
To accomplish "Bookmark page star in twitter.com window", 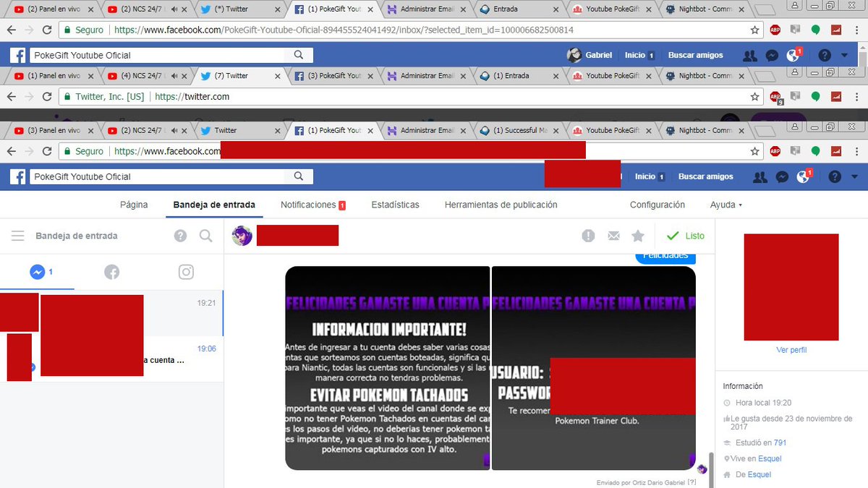I will point(754,96).
